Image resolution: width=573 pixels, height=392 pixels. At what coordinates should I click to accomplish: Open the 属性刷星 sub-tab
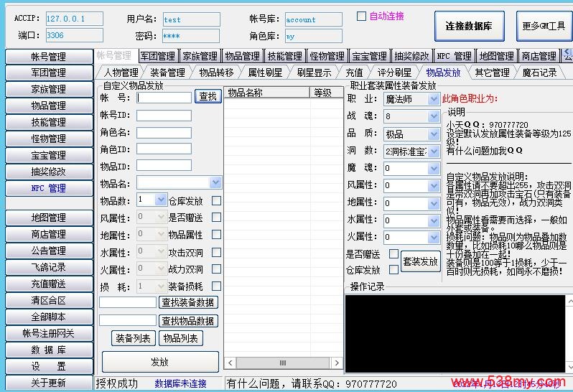[x=265, y=73]
